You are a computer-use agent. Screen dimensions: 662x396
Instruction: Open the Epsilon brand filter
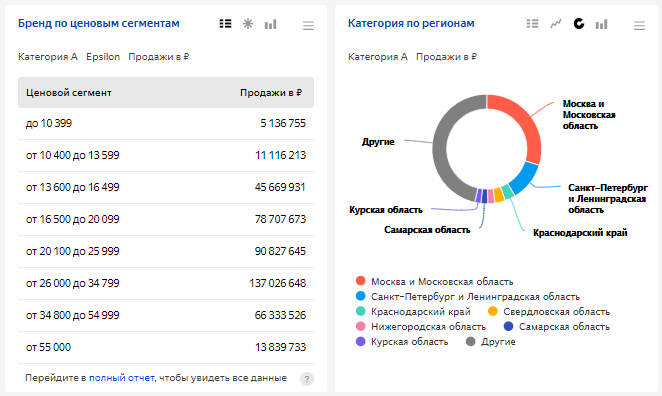(103, 57)
